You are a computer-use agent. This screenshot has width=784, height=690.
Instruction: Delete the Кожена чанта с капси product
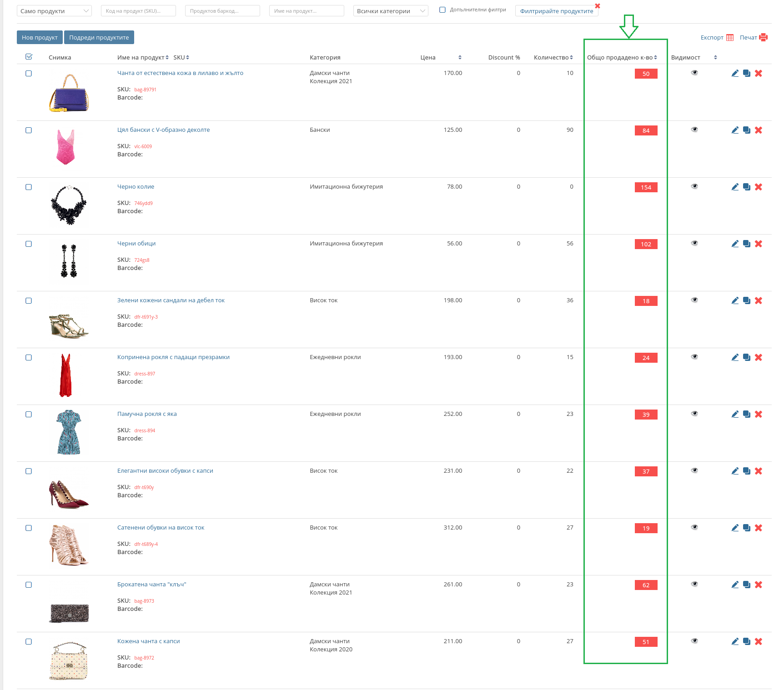(759, 641)
